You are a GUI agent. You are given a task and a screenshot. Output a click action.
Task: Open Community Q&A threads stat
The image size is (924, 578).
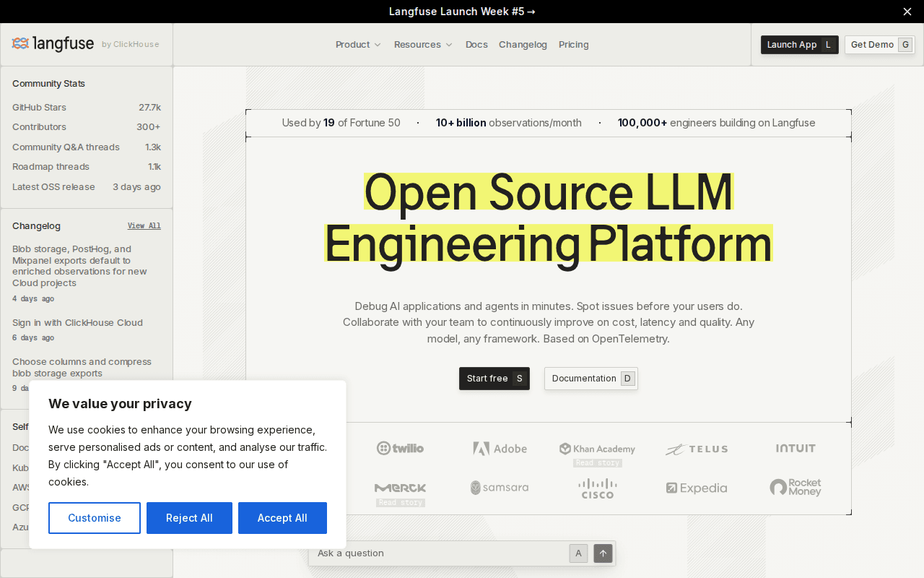coord(87,147)
